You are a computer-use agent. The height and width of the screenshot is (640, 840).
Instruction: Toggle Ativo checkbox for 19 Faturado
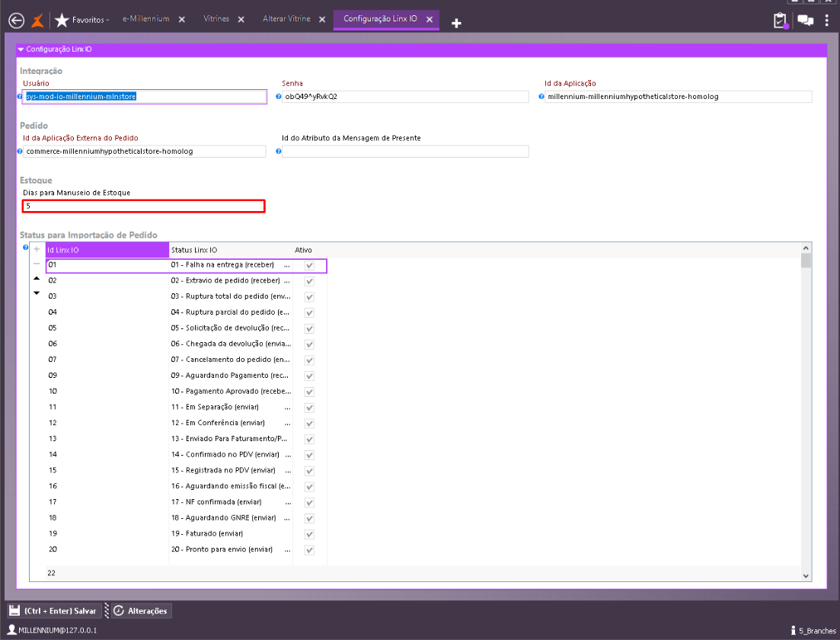[309, 534]
